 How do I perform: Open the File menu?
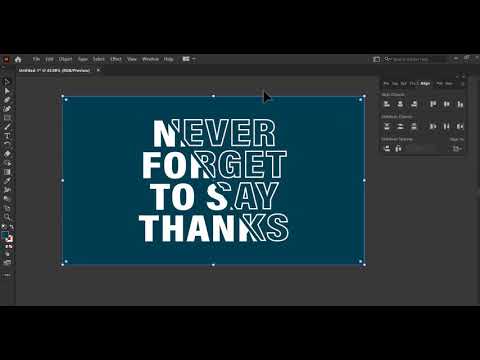coord(36,59)
